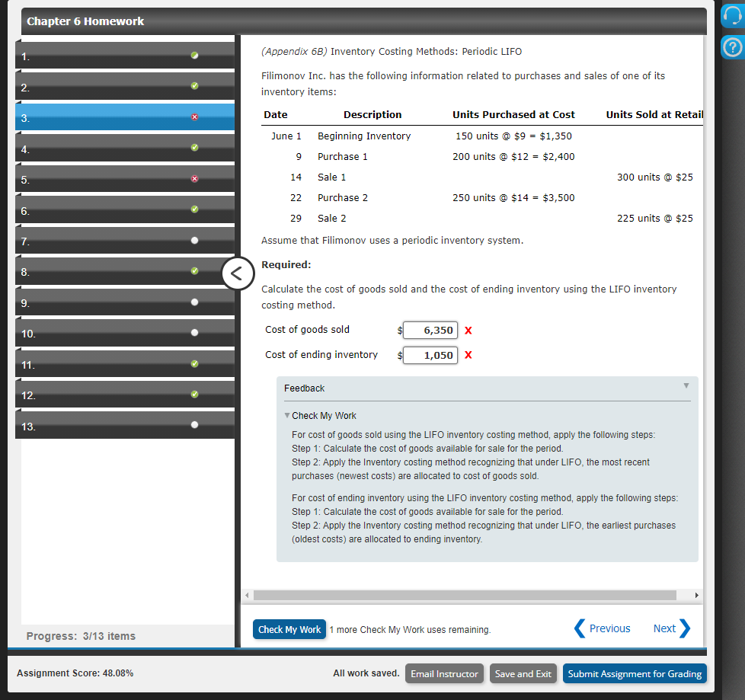The height and width of the screenshot is (700, 745).
Task: Open question 7 in the list
Action: pyautogui.click(x=125, y=241)
